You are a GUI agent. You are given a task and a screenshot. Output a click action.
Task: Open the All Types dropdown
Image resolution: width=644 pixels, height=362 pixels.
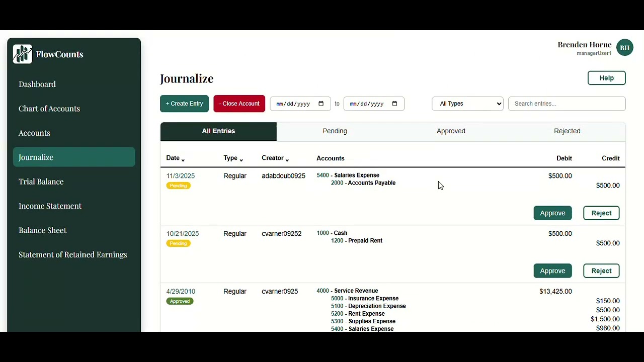coord(467,104)
